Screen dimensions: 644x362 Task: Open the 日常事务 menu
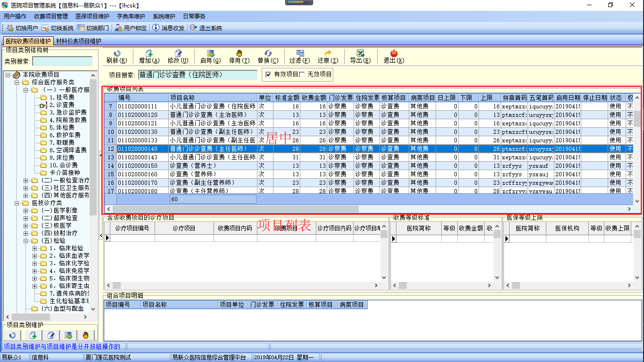click(x=194, y=16)
